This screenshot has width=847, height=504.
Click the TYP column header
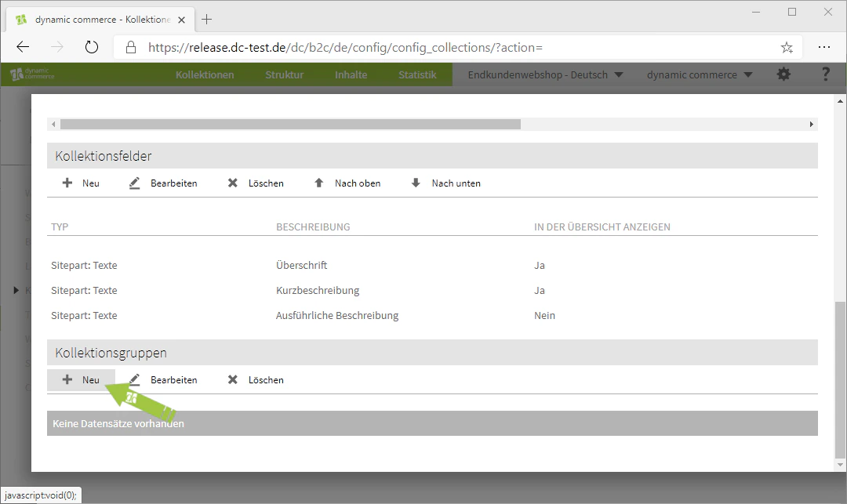tap(60, 227)
